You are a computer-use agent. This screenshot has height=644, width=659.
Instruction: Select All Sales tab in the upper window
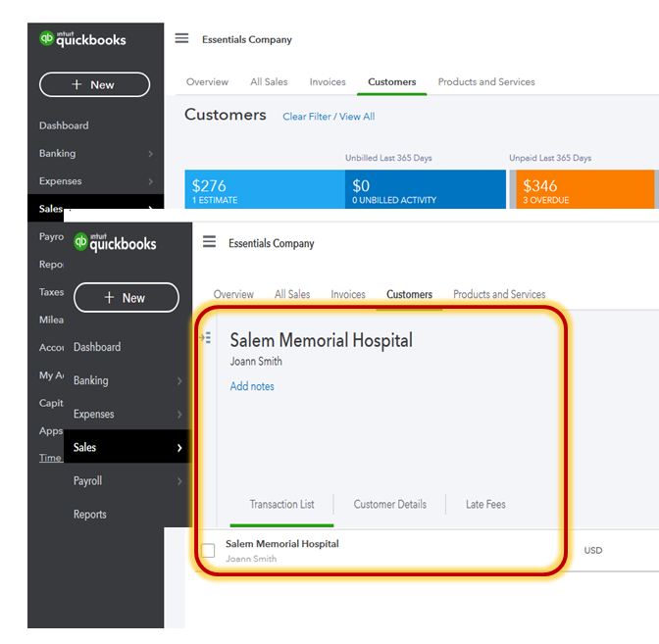point(269,82)
